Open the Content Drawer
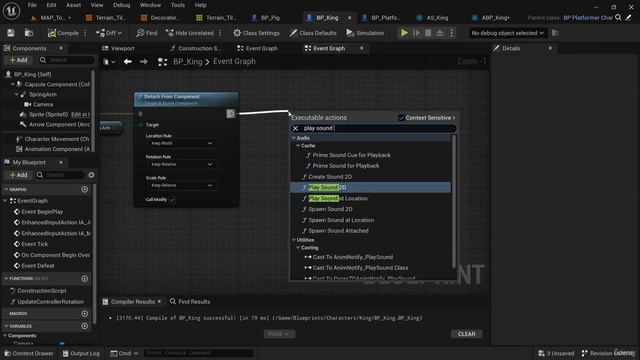 pos(29,353)
